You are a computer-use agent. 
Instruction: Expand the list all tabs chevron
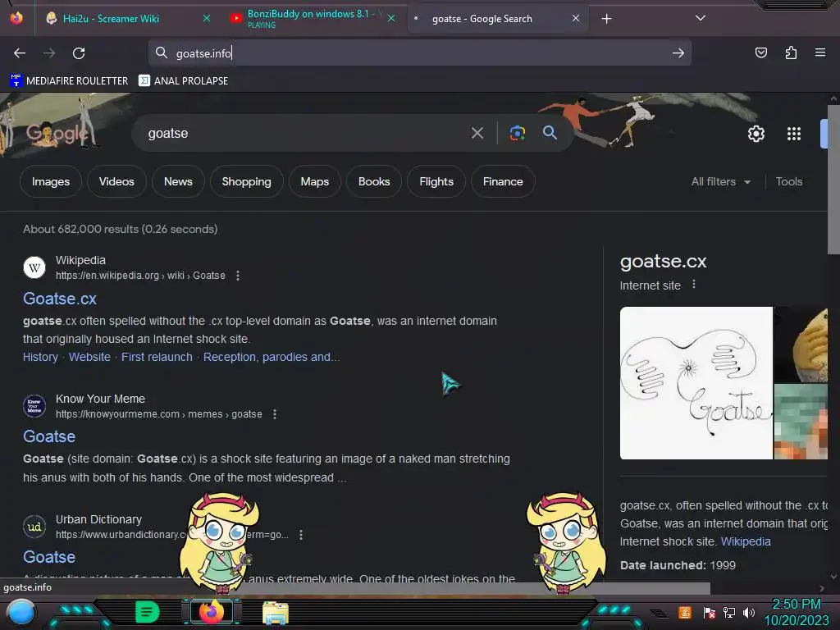[x=701, y=18]
